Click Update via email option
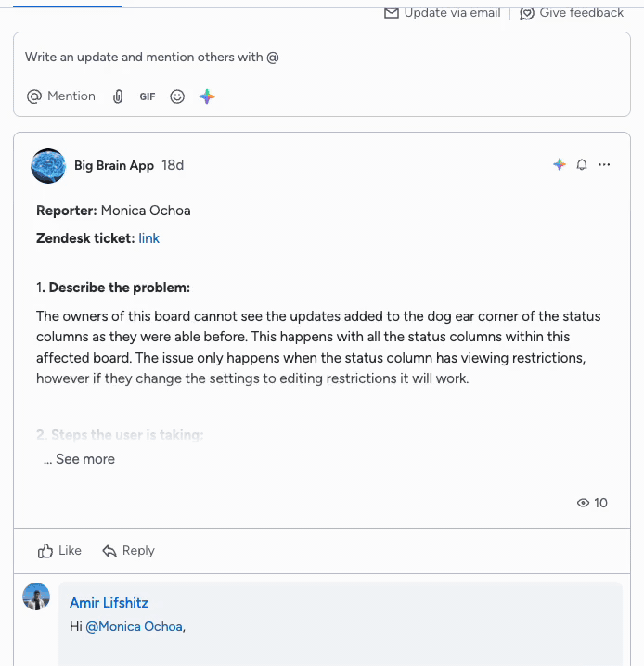The image size is (644, 666). pos(442,13)
